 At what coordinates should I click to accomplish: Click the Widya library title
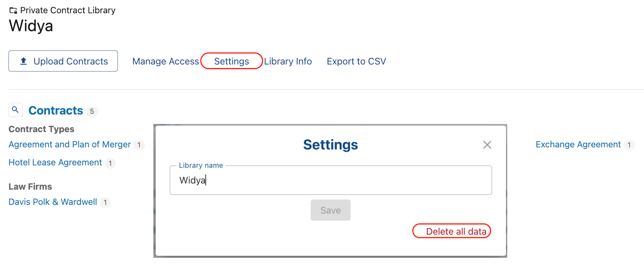[31, 26]
